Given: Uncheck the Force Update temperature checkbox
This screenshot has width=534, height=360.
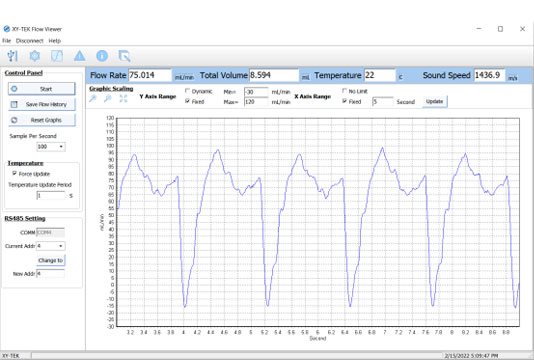Looking at the screenshot, I should point(14,173).
